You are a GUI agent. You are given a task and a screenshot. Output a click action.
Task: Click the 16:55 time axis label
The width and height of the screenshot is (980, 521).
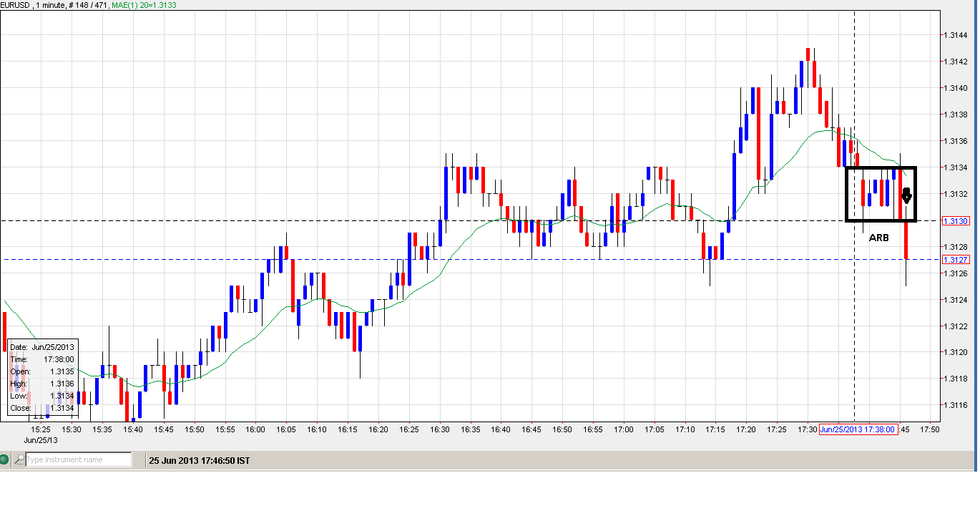(593, 429)
